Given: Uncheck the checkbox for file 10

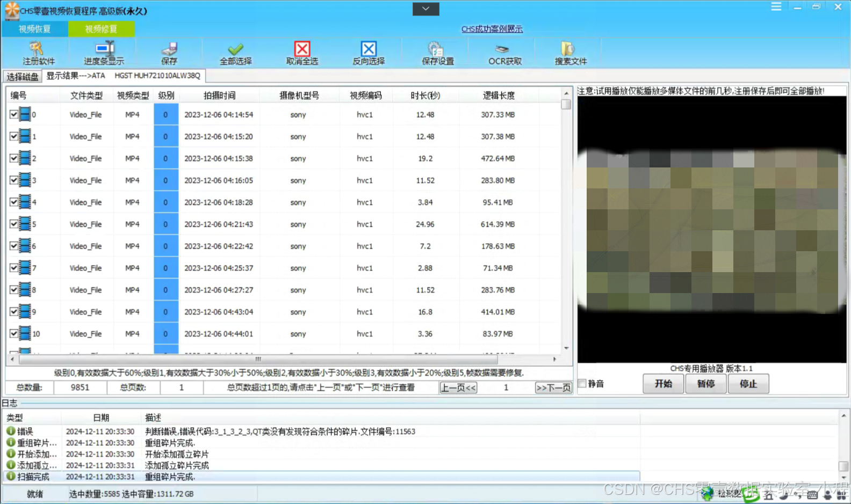Looking at the screenshot, I should tap(13, 333).
